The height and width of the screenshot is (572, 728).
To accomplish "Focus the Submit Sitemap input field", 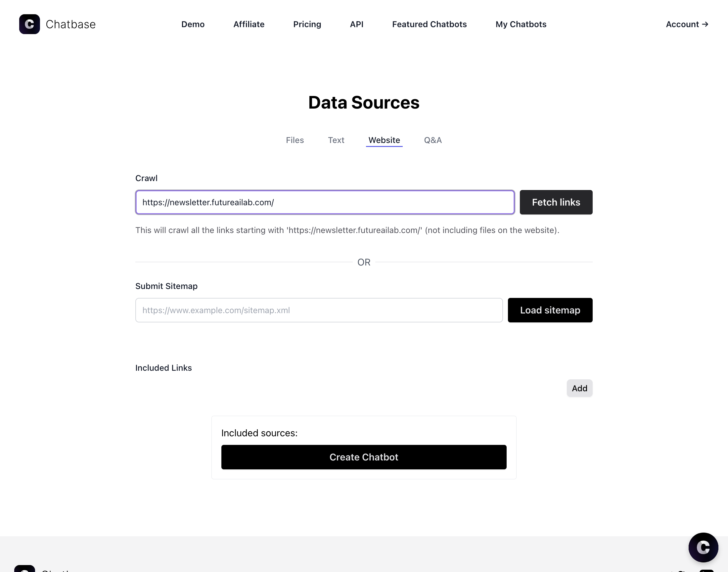I will point(319,310).
